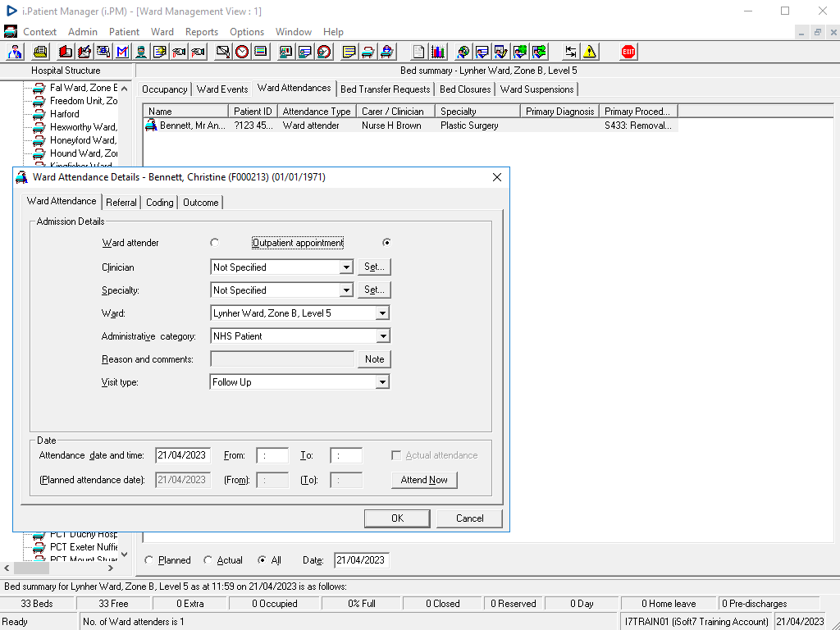Click the doctor and patient toolbar icon
The image size is (840, 630).
click(15, 52)
